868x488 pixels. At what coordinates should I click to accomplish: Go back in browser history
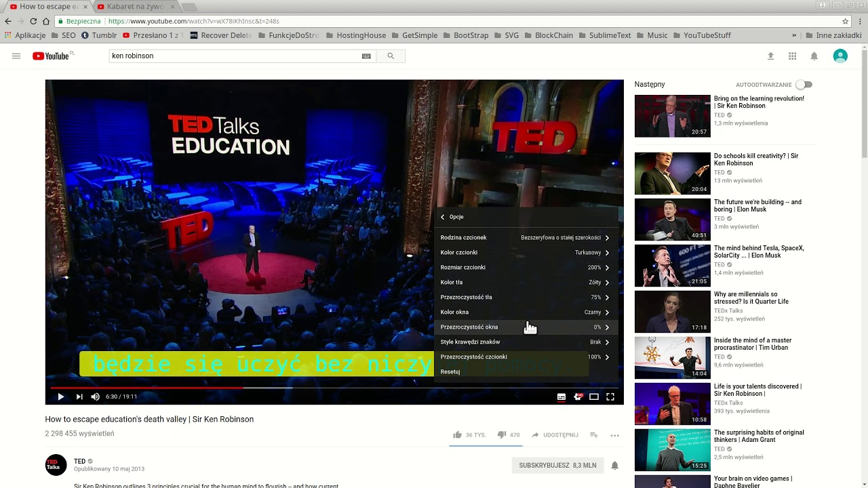8,21
